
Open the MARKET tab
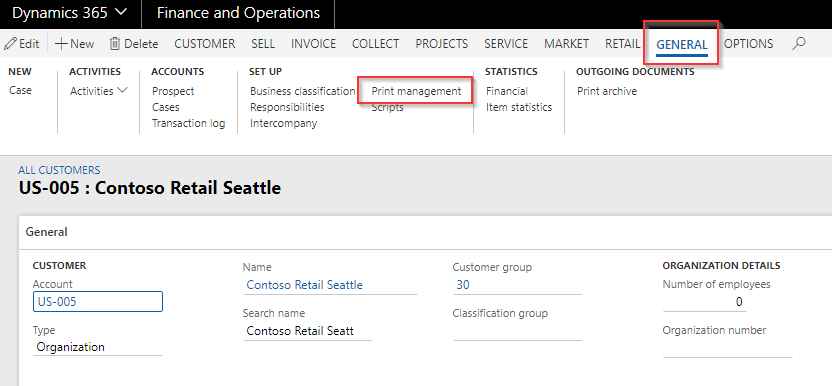pos(567,44)
